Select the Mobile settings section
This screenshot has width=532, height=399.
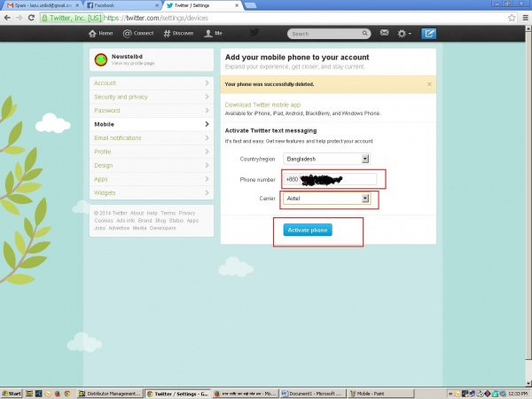[152, 124]
